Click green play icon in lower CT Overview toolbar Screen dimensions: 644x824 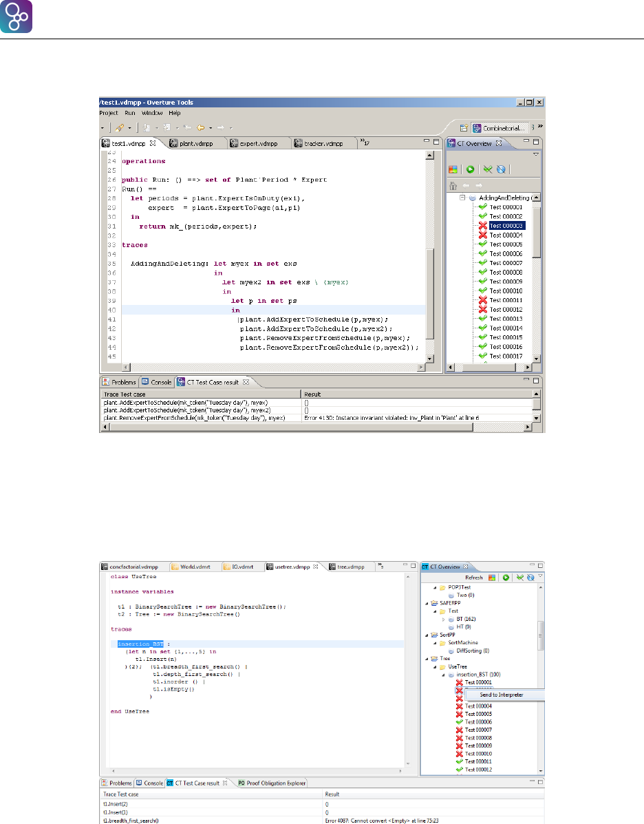pyautogui.click(x=506, y=578)
